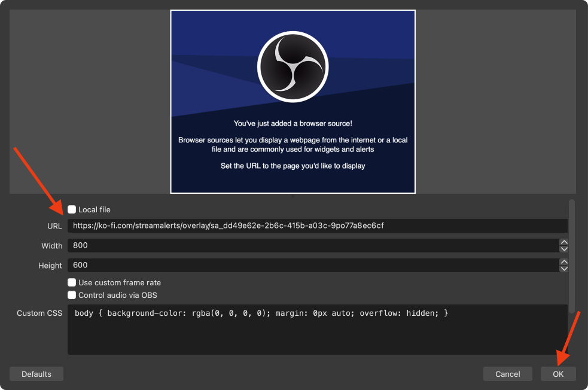Click the Height label
Viewport: 588px width, 390px height.
[50, 266]
